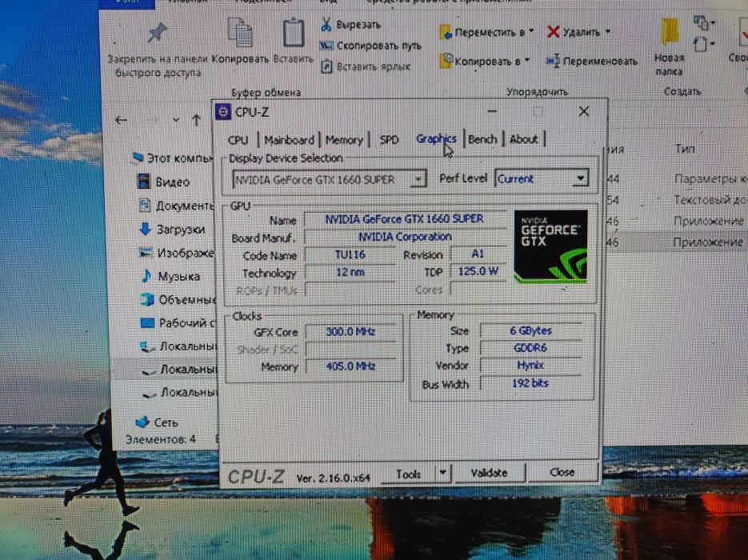
Task: Click the GDDR6 memory type value
Action: tap(530, 348)
